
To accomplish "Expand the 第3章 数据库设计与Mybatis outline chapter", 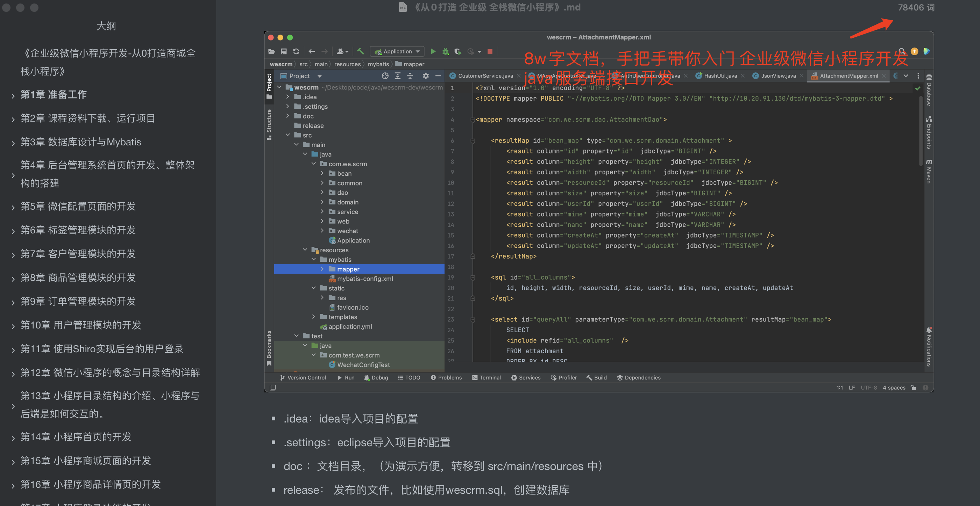I will (x=13, y=143).
